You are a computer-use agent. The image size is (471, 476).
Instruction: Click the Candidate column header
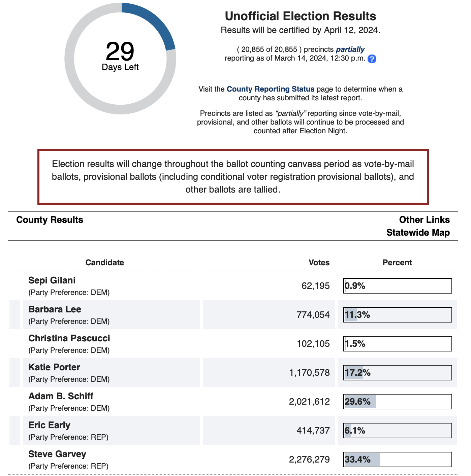coord(104,263)
